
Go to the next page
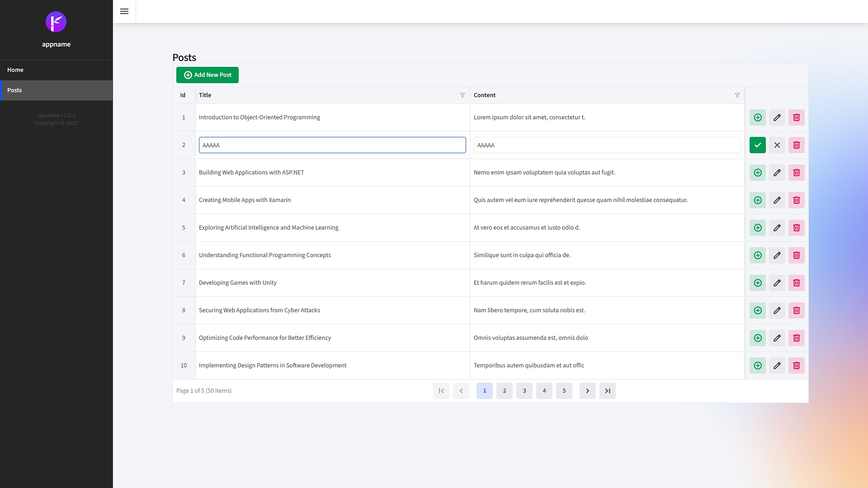point(588,391)
